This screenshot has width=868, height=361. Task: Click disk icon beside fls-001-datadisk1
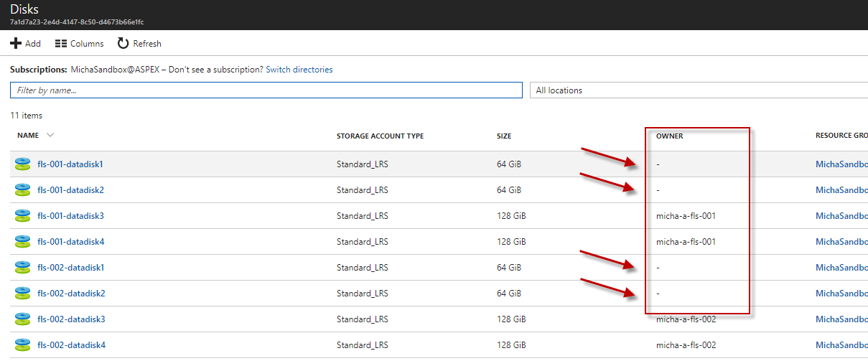click(x=23, y=164)
